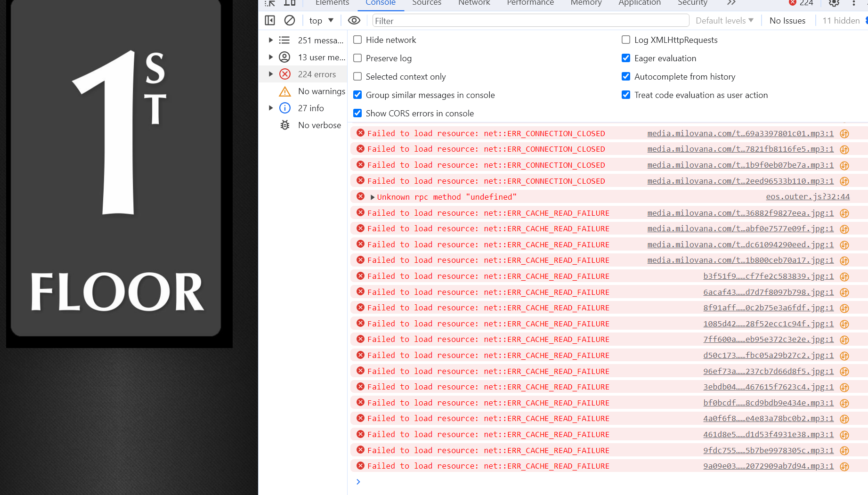The width and height of the screenshot is (868, 495).
Task: Enable Log XMLHttpRequests checkbox
Action: pos(626,40)
